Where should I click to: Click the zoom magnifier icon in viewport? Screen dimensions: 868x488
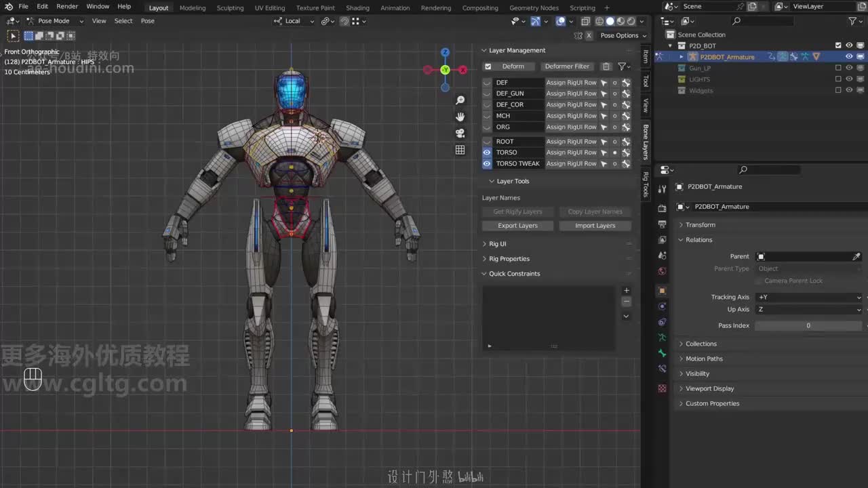tap(460, 100)
